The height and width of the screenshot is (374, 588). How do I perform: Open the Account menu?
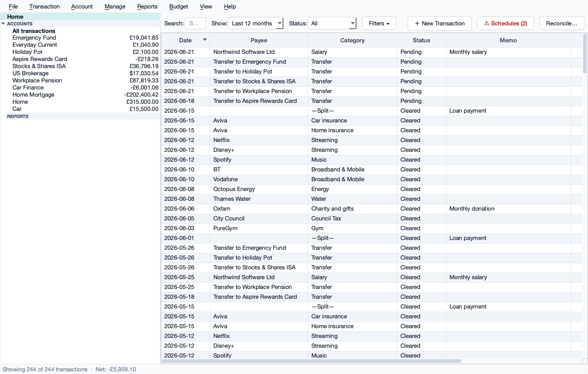click(82, 7)
